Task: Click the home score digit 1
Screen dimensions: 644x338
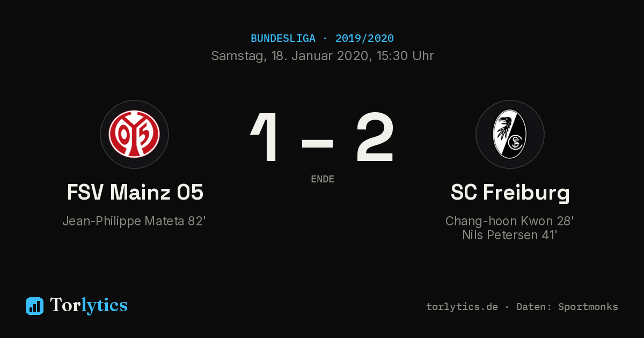Action: click(x=266, y=137)
